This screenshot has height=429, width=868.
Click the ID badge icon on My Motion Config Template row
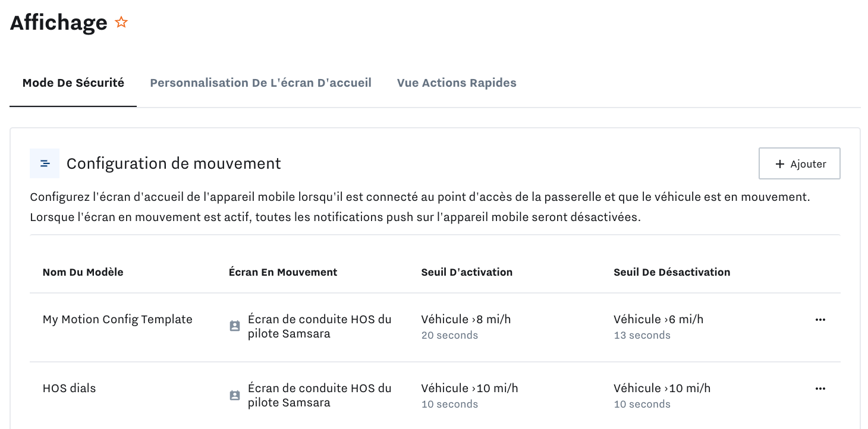pyautogui.click(x=235, y=326)
